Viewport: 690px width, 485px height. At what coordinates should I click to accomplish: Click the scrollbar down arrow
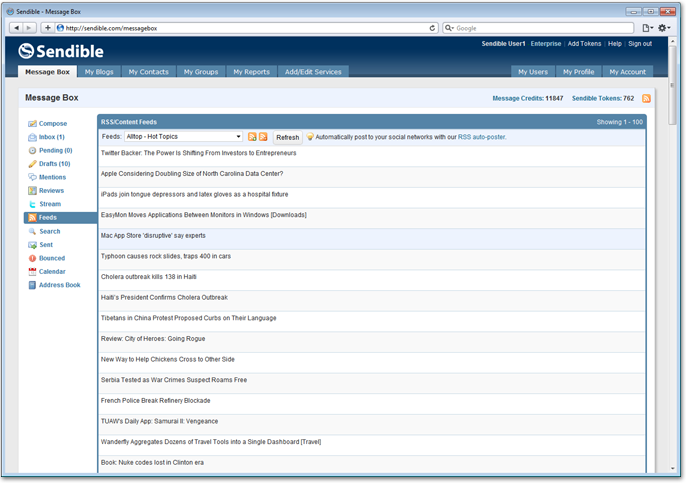(x=672, y=469)
